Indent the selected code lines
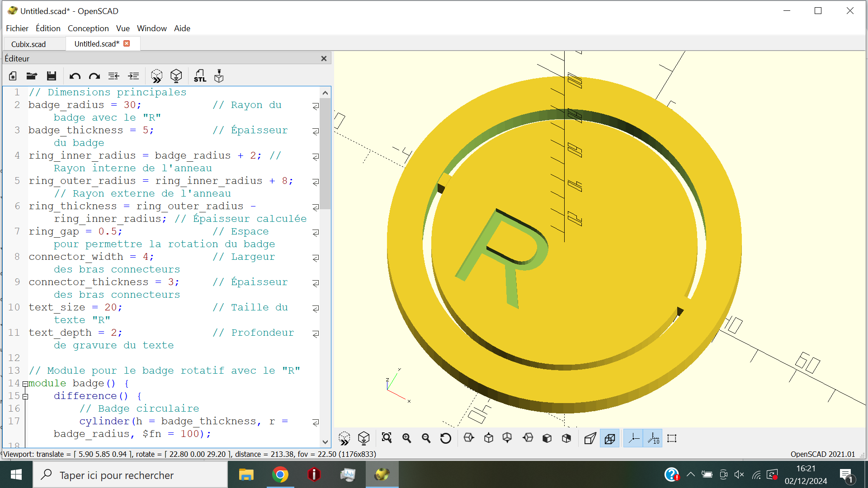Screen dimensions: 868x488 134,76
